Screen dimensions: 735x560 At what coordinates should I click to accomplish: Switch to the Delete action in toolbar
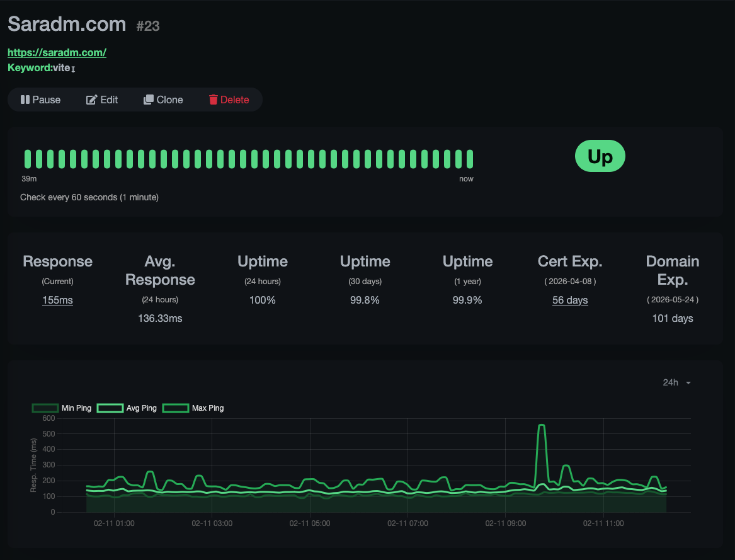[x=229, y=100]
